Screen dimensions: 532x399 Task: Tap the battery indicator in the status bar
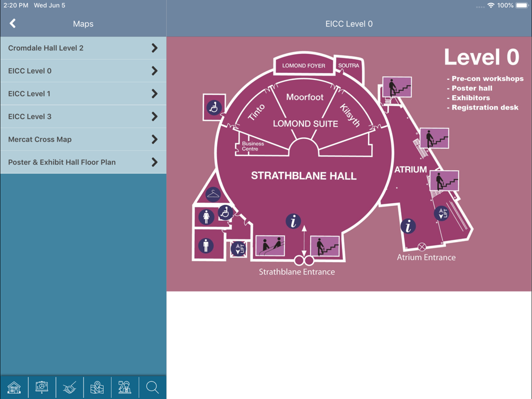[x=522, y=5]
